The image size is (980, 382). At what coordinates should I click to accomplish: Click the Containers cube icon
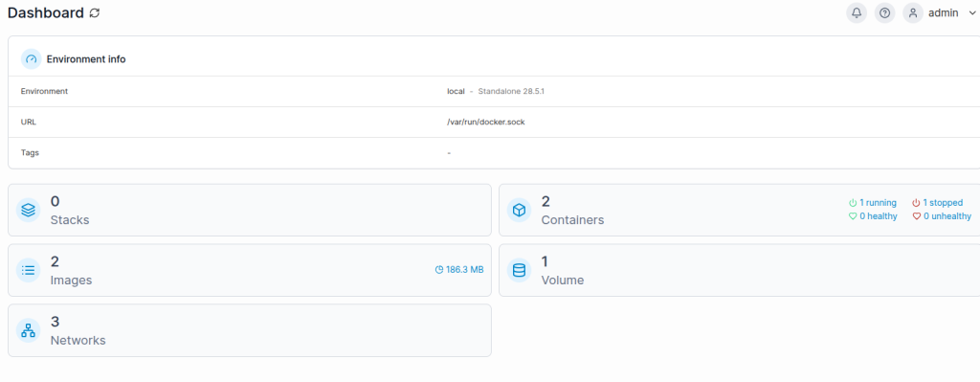tap(519, 211)
